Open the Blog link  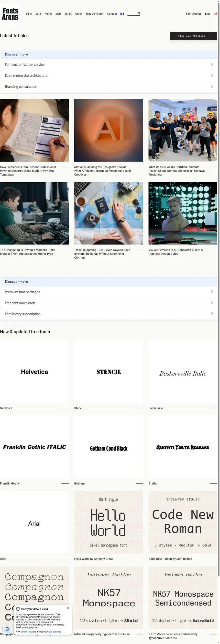point(208,14)
